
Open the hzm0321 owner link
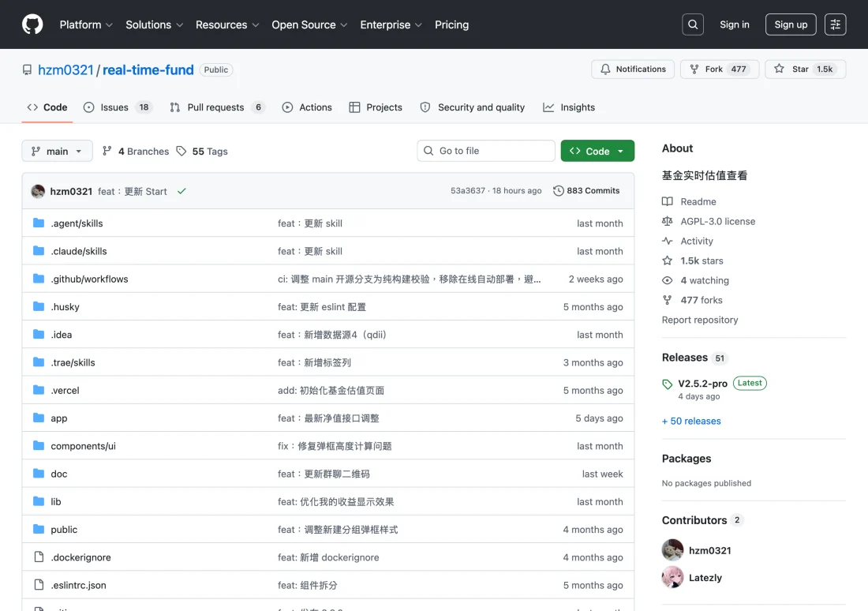click(x=65, y=69)
